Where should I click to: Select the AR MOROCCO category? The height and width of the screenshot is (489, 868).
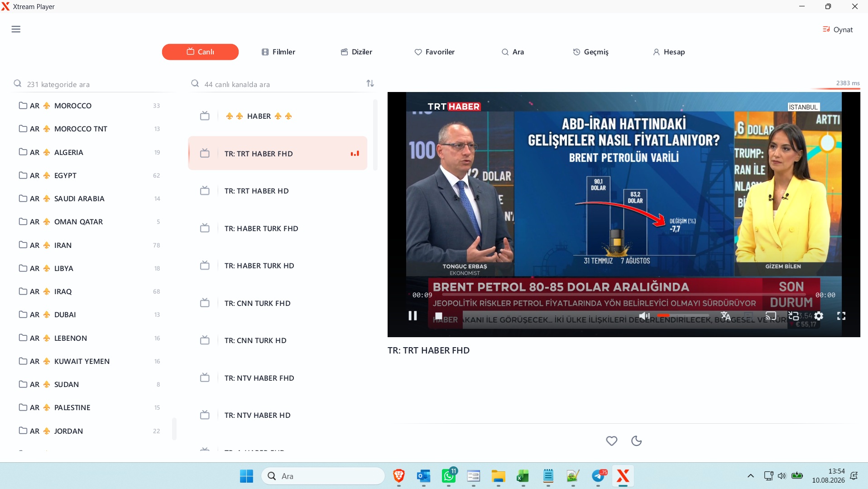[x=90, y=106]
